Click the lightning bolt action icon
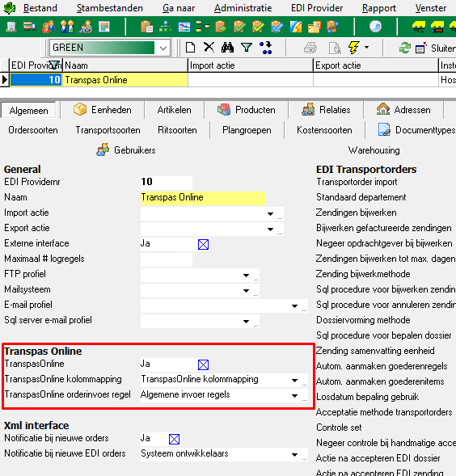 point(353,48)
